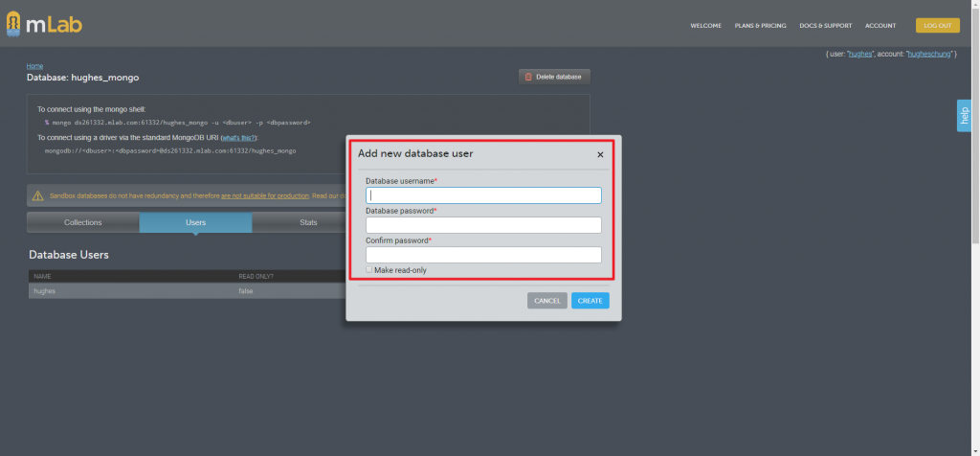Click the CANCEL button
Screen dimensions: 980x456
(x=546, y=301)
